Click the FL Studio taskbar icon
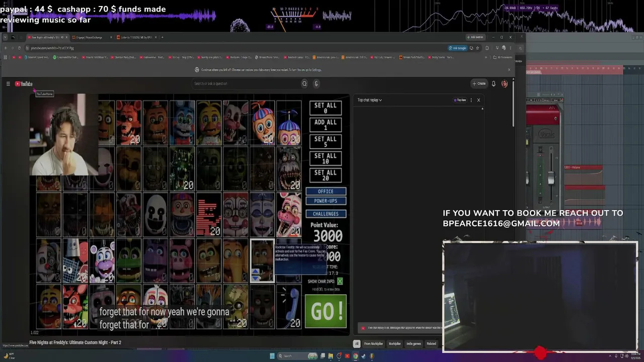Image resolution: width=644 pixels, height=362 pixels. click(371, 356)
